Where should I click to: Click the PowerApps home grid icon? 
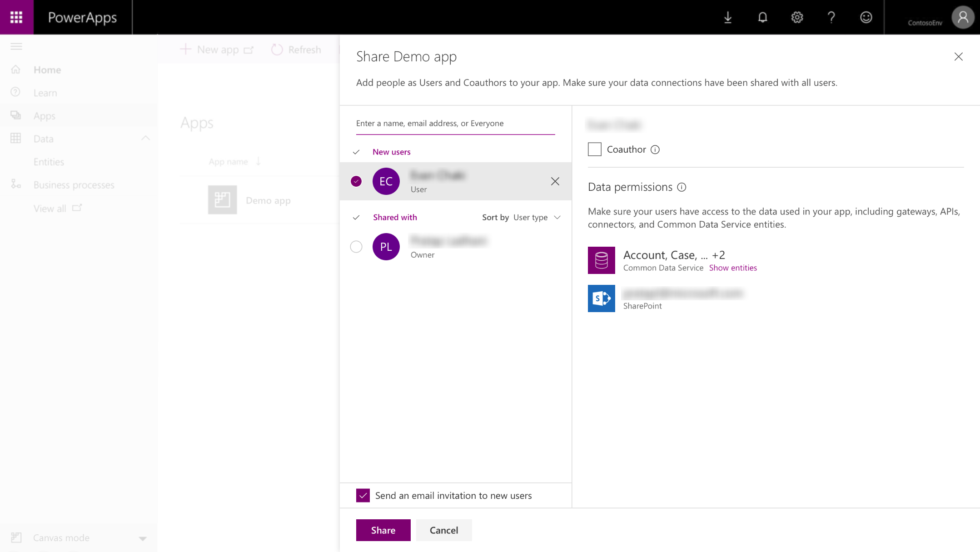click(16, 17)
